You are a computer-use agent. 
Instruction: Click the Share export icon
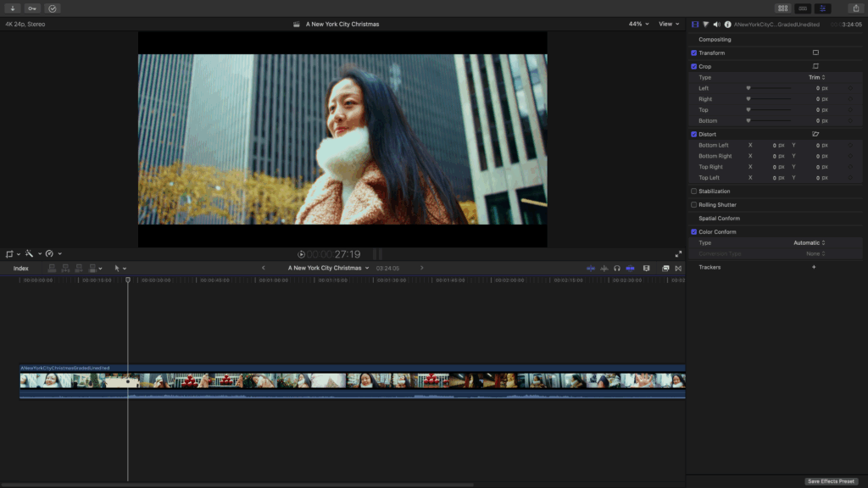click(x=855, y=8)
